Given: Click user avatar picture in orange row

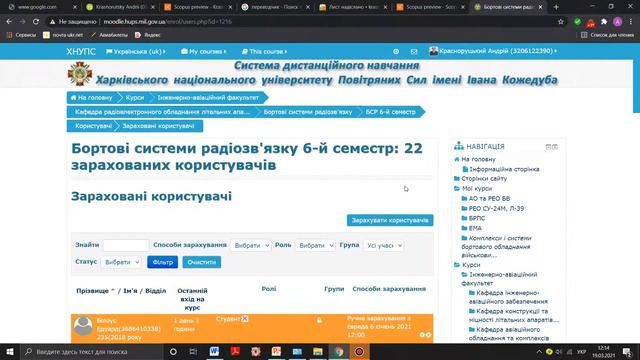Looking at the screenshot, I should point(83,326).
